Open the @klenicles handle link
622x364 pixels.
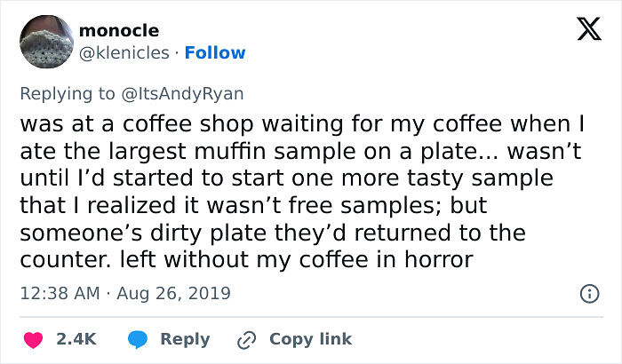pyautogui.click(x=124, y=53)
